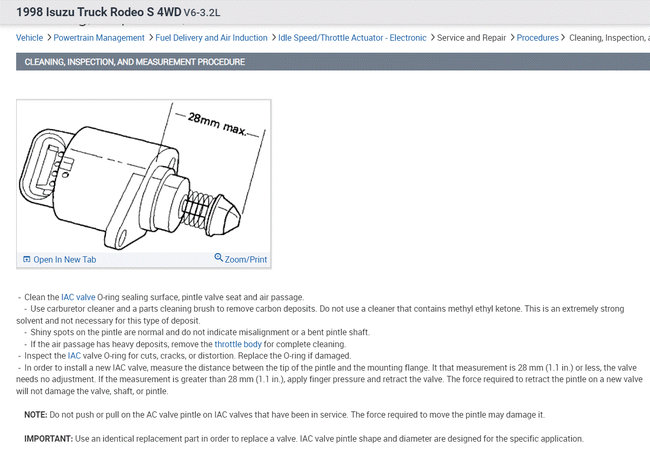
Task: Click 'IAC' link in Inspect line
Action: 74,356
